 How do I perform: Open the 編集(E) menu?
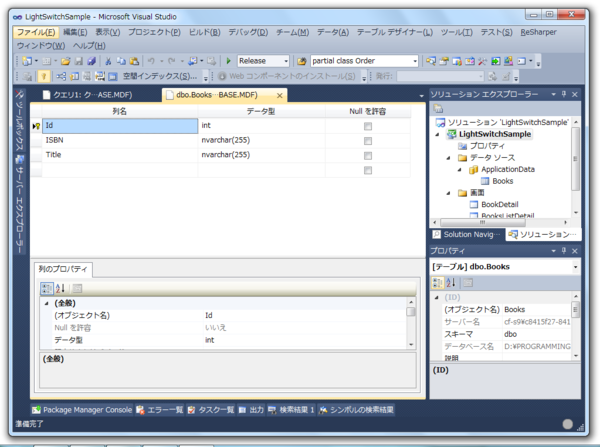pyautogui.click(x=75, y=32)
